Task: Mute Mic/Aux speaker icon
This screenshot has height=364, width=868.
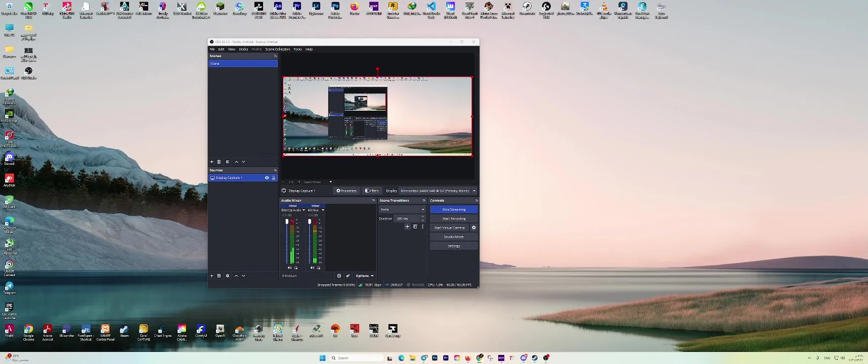Action: pos(312,268)
